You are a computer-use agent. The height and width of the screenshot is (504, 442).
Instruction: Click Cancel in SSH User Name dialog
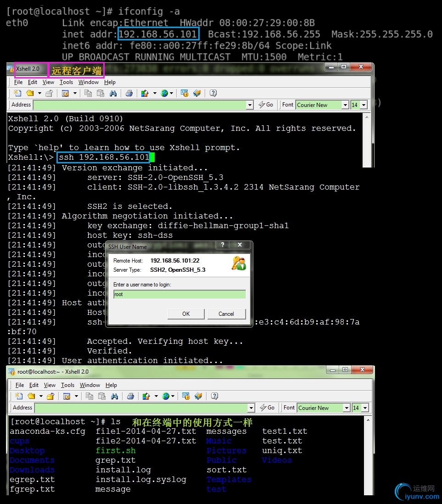coord(226,314)
